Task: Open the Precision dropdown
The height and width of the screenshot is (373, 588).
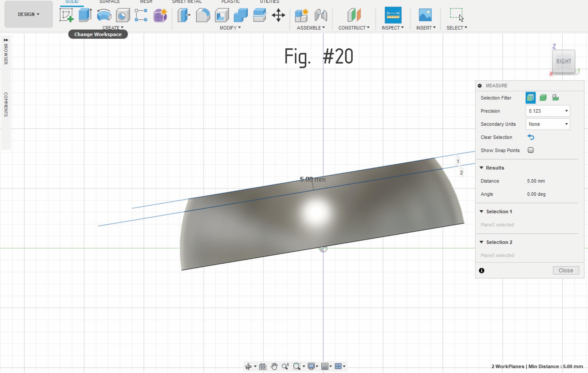Action: (548, 111)
